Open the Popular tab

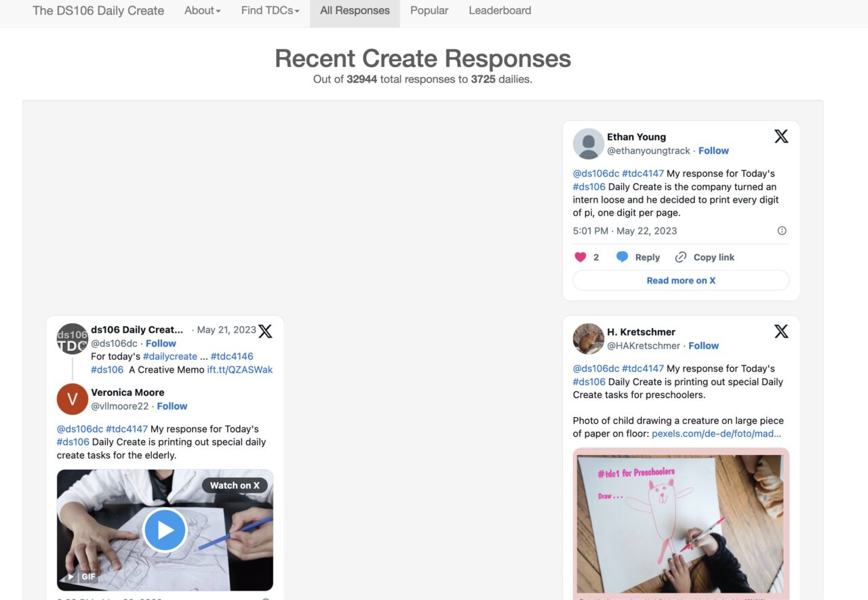tap(429, 11)
